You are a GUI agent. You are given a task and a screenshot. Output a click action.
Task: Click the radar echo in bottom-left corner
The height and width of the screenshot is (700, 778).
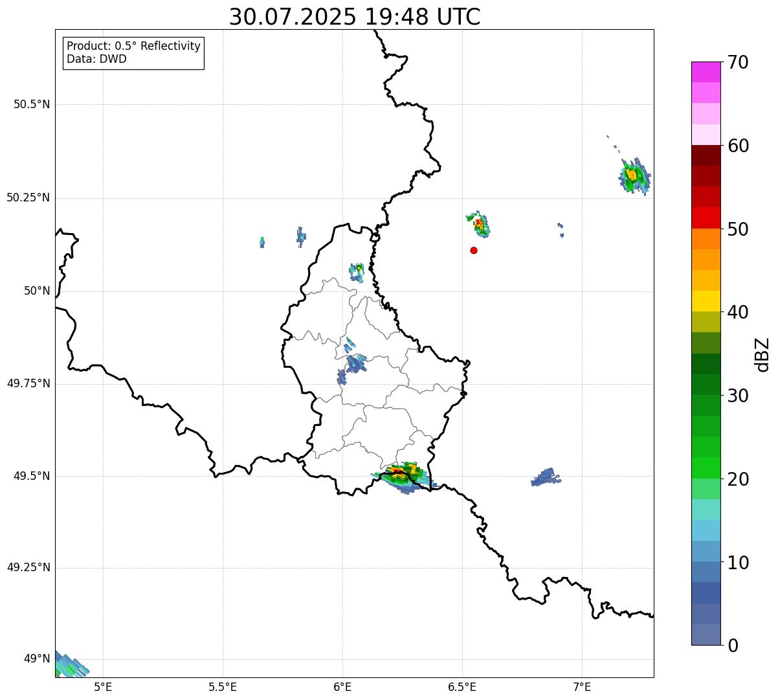pos(70,665)
